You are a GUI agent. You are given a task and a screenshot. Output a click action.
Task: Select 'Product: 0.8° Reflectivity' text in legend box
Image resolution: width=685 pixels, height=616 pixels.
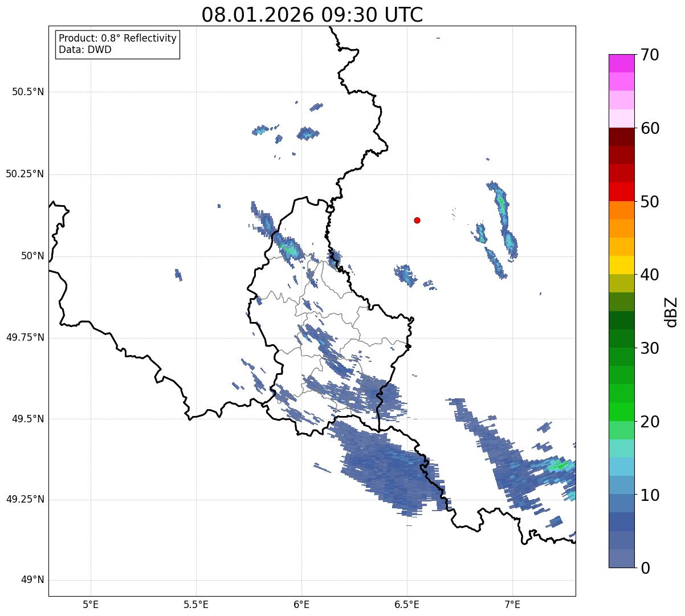coord(118,38)
